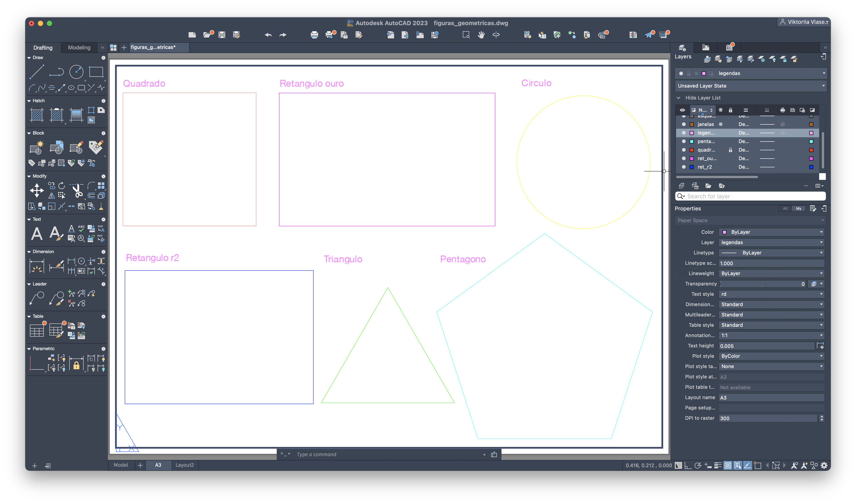
Task: Click the penta layer cyan color swatch
Action: pos(691,142)
